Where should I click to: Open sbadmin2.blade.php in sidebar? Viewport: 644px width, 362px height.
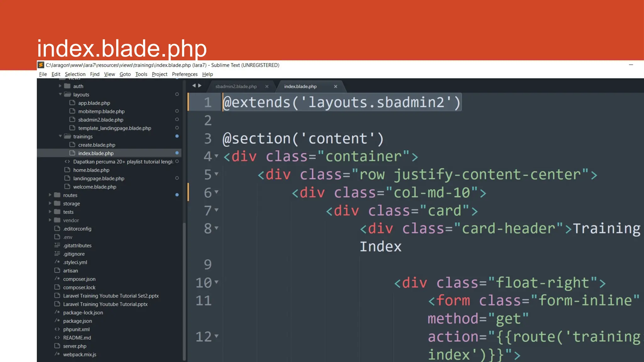101,120
